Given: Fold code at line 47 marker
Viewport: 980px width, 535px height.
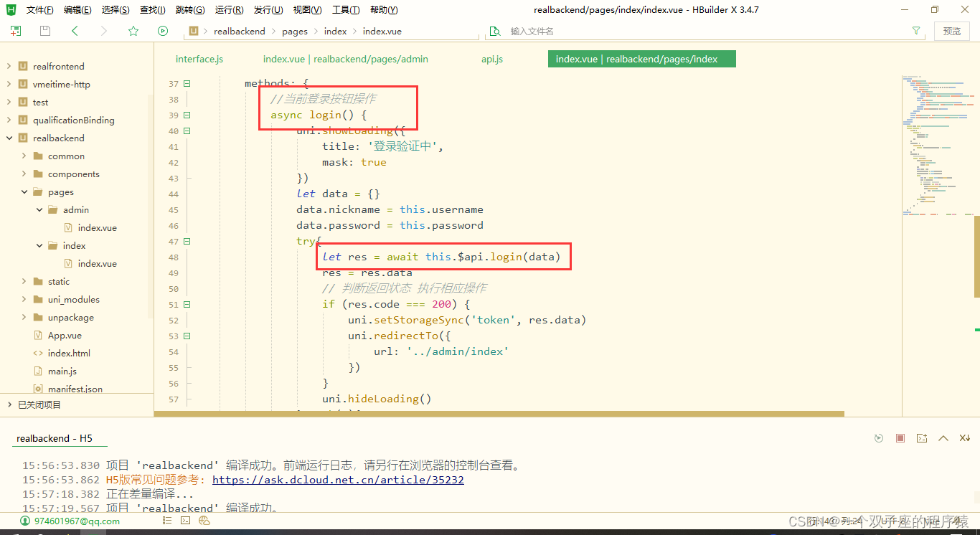Looking at the screenshot, I should click(x=187, y=242).
